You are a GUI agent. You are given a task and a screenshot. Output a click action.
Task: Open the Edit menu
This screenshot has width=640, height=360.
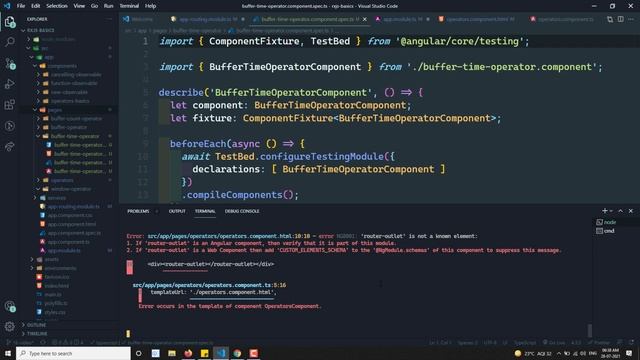coord(36,6)
